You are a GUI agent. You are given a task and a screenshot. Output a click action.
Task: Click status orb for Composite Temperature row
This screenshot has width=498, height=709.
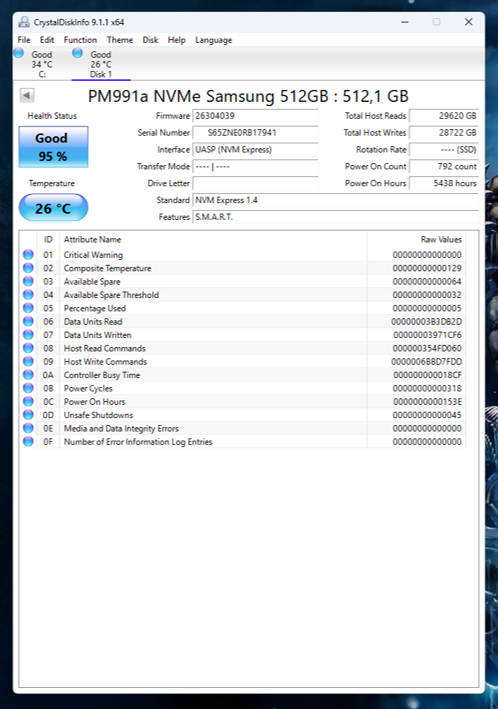click(28, 268)
